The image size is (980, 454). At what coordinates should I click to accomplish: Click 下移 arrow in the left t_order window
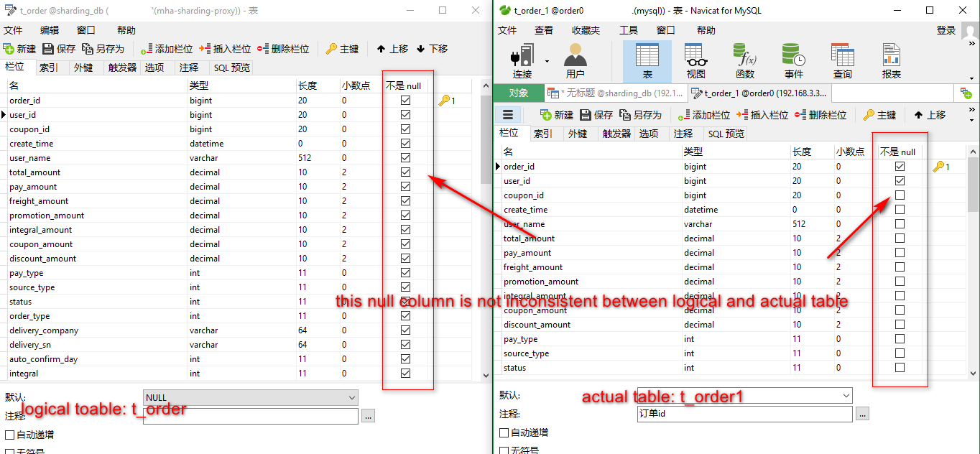pos(432,49)
